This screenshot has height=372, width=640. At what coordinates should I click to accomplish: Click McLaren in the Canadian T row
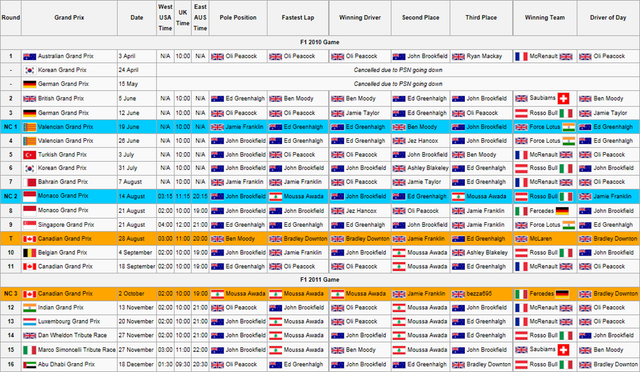(x=541, y=238)
